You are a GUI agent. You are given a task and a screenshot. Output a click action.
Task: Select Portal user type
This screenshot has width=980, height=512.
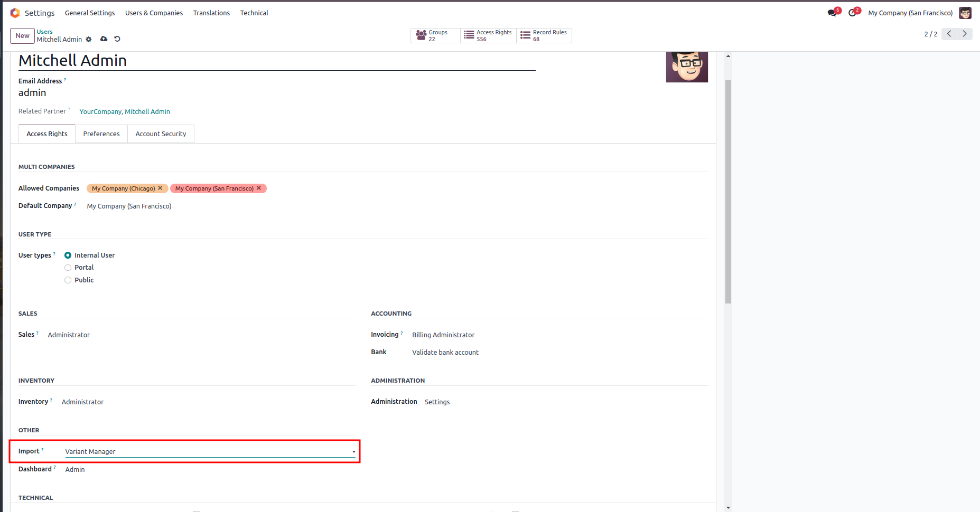coord(68,268)
